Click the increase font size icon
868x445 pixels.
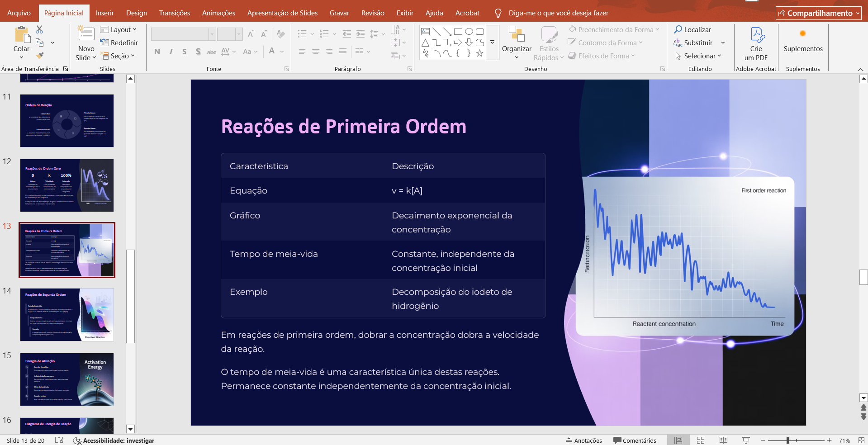251,34
